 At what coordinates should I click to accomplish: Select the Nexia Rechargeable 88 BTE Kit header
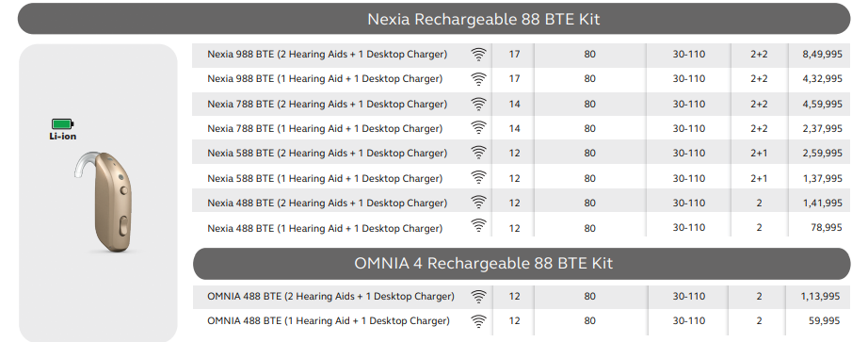pos(434,19)
